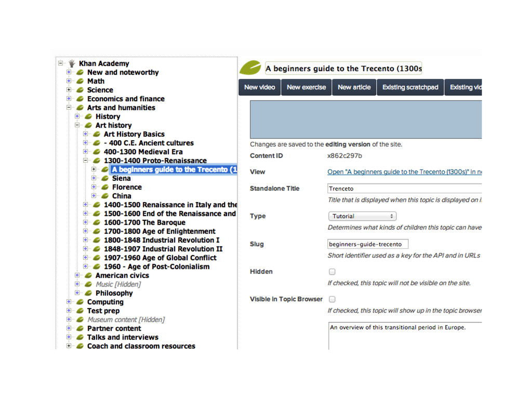Select 1848-1907 Industrial Revolution II item
Viewport: 532px width, 399px height.
coord(163,249)
